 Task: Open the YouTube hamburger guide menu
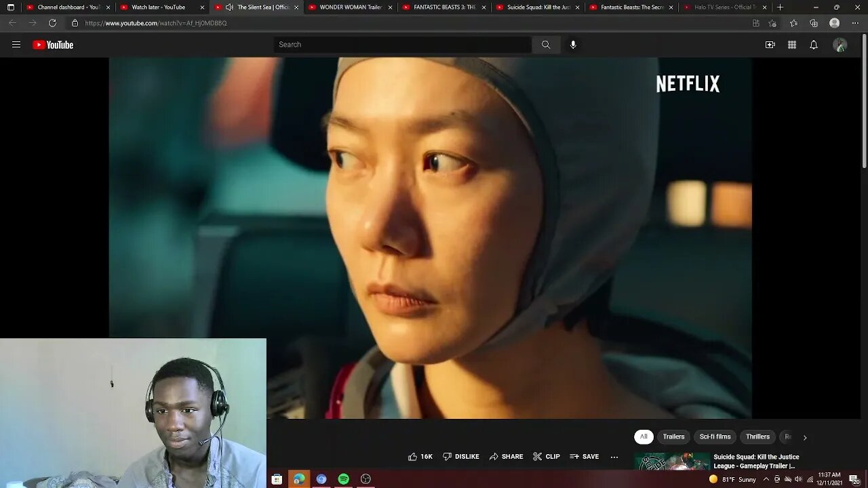coord(16,45)
